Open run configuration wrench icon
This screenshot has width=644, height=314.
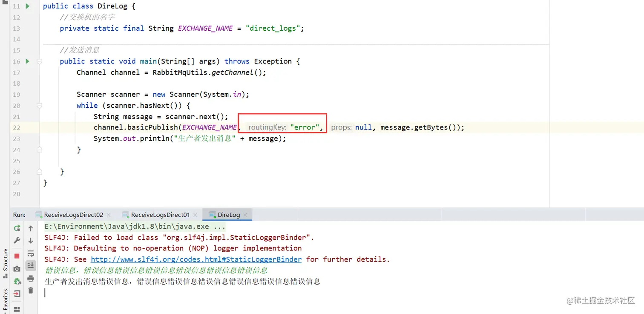(x=17, y=240)
